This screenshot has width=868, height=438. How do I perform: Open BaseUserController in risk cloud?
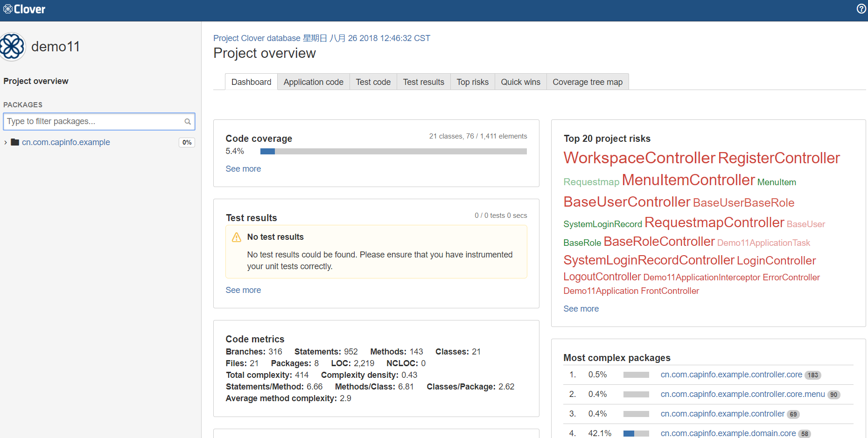(x=627, y=202)
